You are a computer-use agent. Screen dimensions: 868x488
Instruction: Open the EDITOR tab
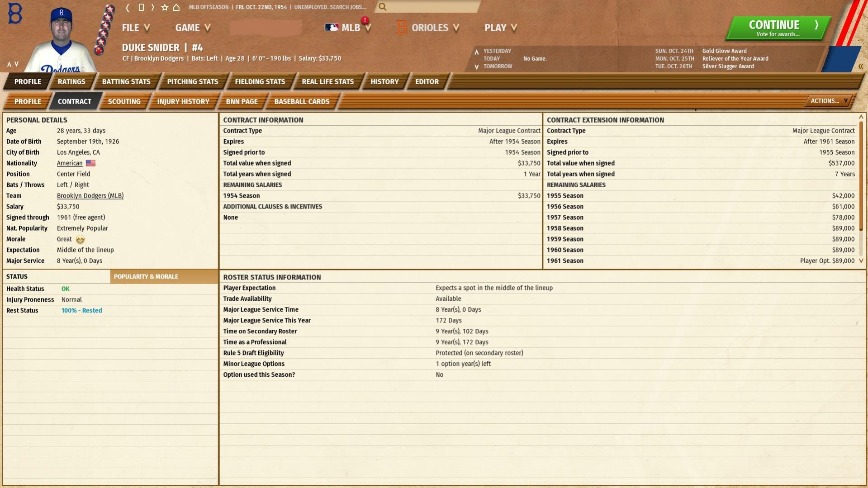[x=427, y=81]
